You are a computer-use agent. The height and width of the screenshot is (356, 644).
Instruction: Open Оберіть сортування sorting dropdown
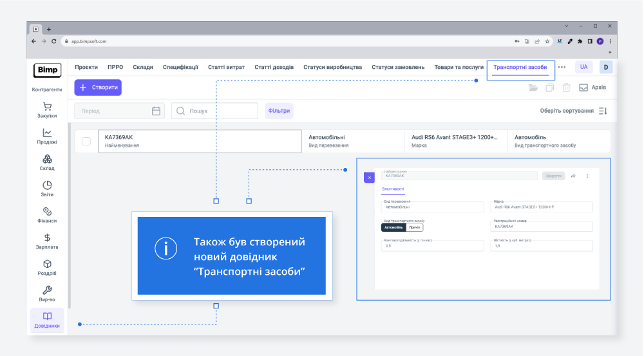[567, 111]
